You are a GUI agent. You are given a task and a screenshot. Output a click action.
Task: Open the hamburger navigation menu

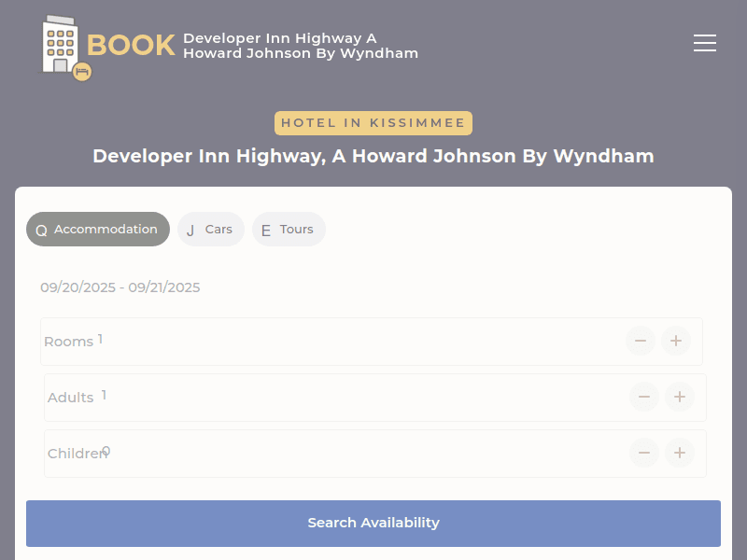coord(705,43)
